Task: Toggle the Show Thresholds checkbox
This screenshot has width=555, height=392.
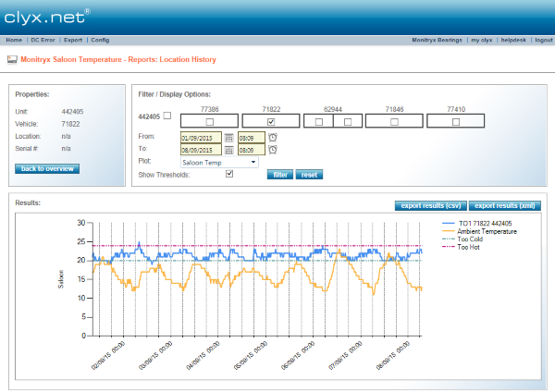Action: click(229, 174)
